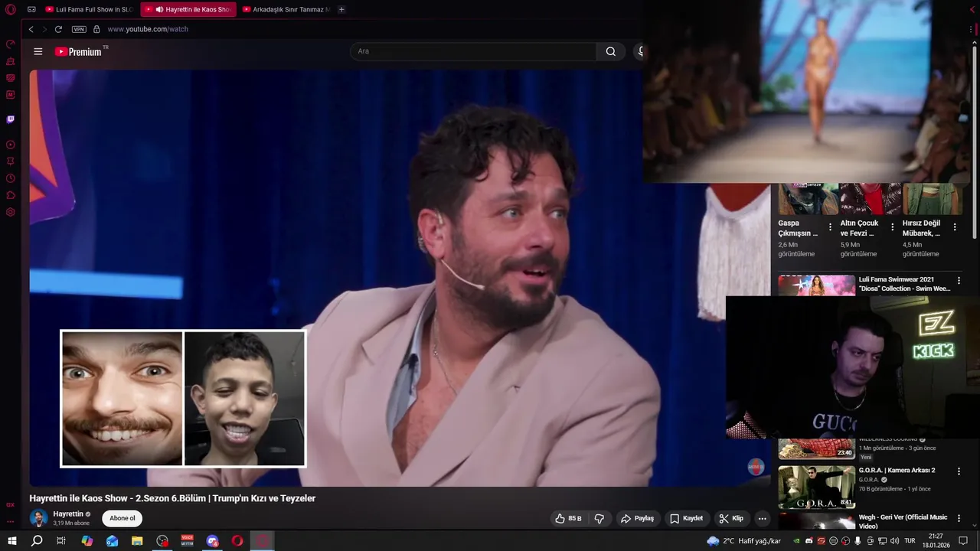This screenshot has height=551, width=980.
Task: Open GX Control in sidebar
Action: (11, 44)
